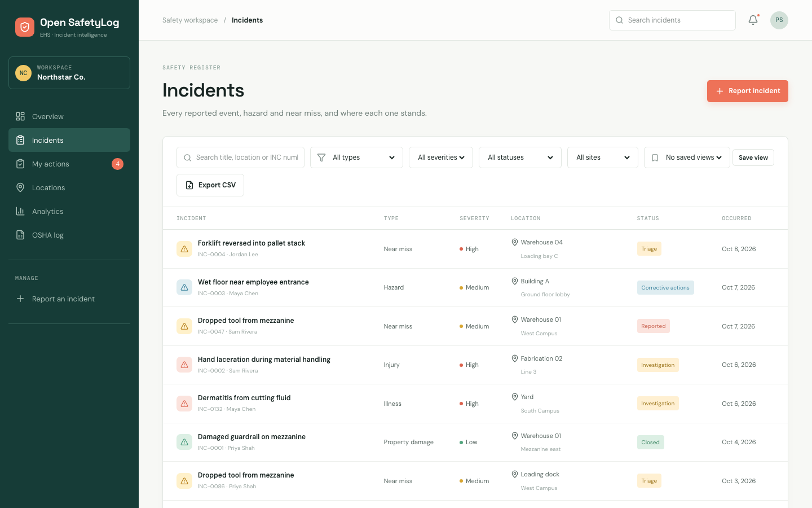Click the Reported status badge
This screenshot has height=508, width=812.
pos(654,326)
